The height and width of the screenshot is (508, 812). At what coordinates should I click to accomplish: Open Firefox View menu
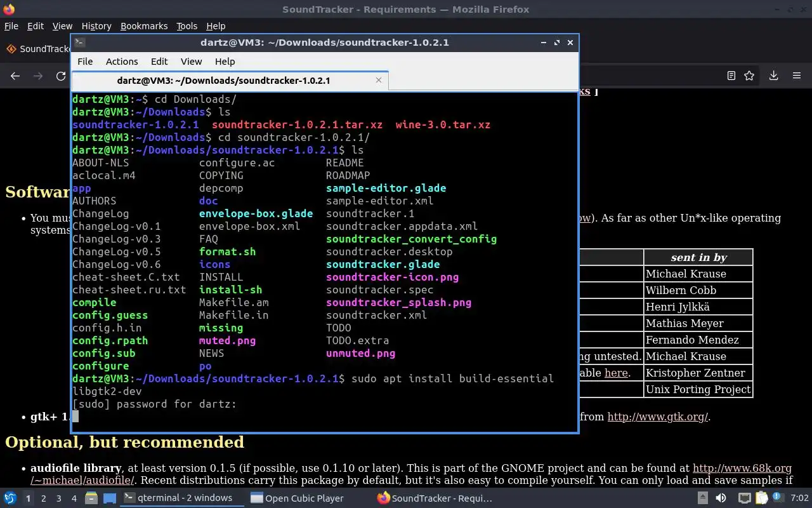pos(62,26)
